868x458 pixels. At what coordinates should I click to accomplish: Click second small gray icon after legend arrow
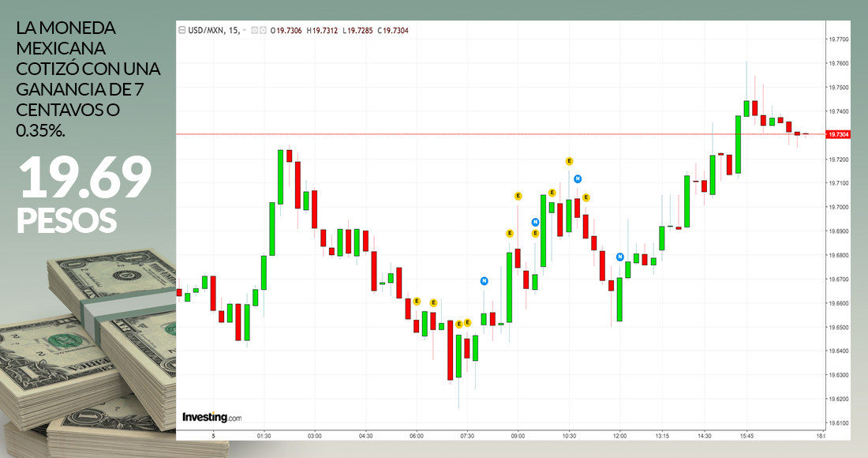pyautogui.click(x=264, y=30)
